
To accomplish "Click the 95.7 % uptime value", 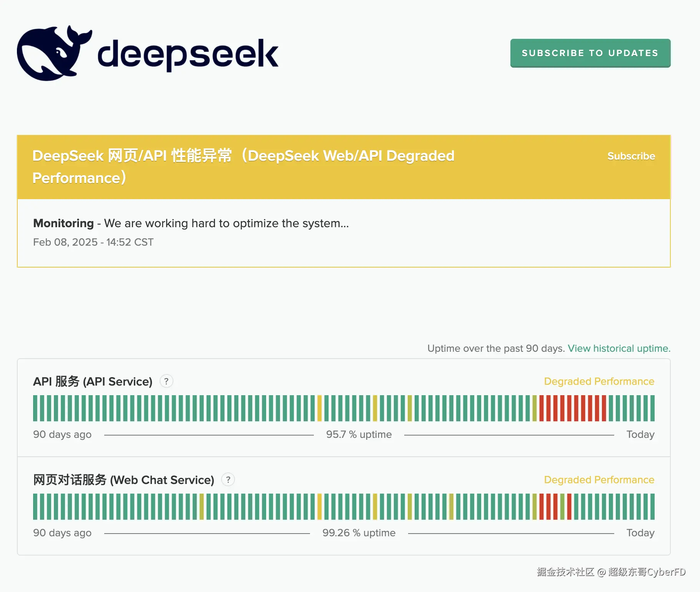I will 359,434.
